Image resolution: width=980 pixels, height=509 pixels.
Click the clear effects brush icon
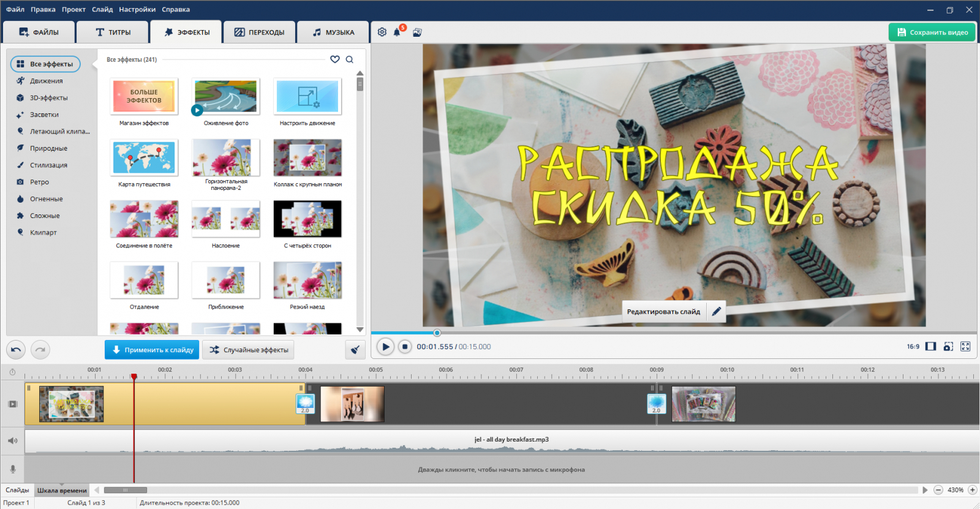355,350
